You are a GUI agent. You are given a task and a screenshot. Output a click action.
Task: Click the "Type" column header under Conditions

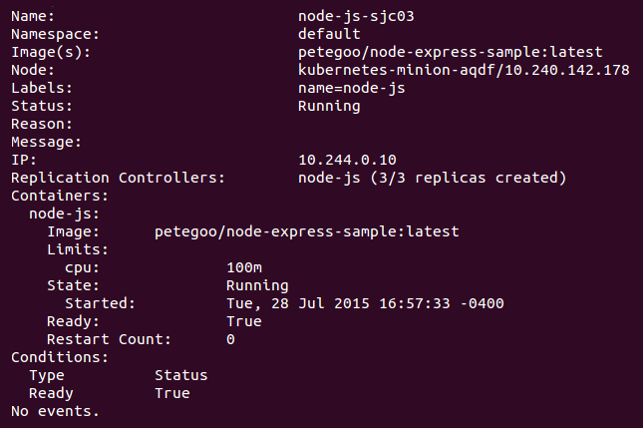click(46, 375)
